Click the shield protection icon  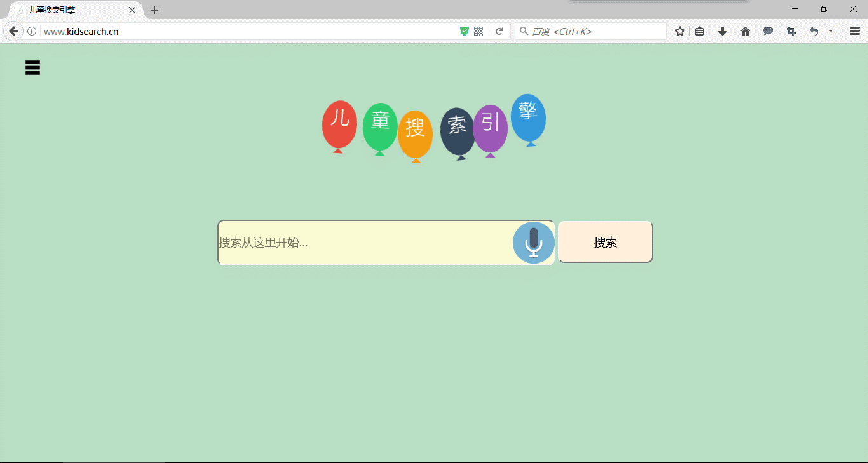point(465,30)
